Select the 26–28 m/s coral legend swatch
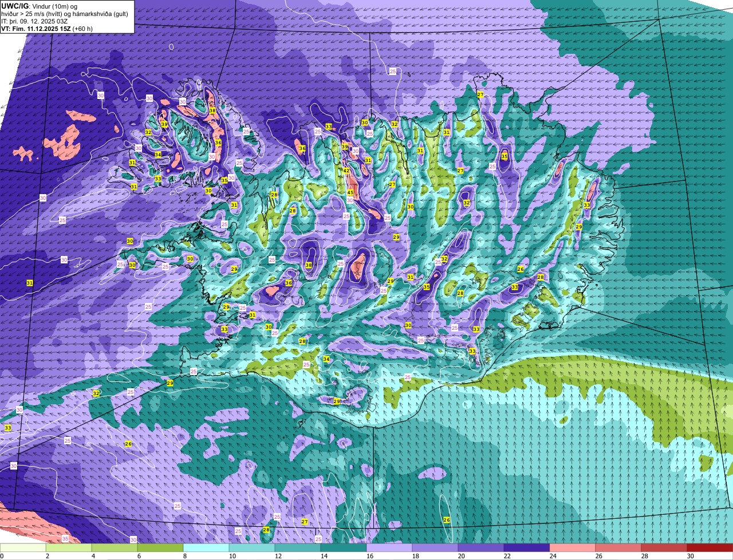 point(618,548)
